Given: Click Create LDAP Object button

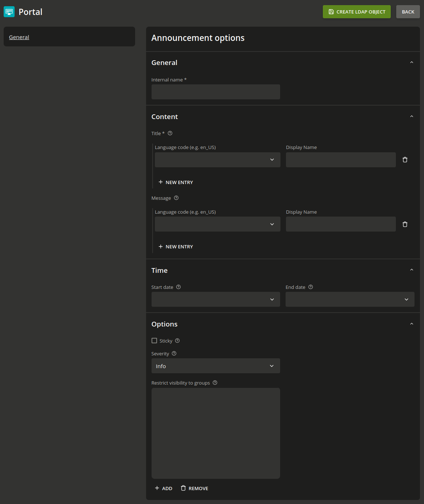Looking at the screenshot, I should click(x=356, y=12).
